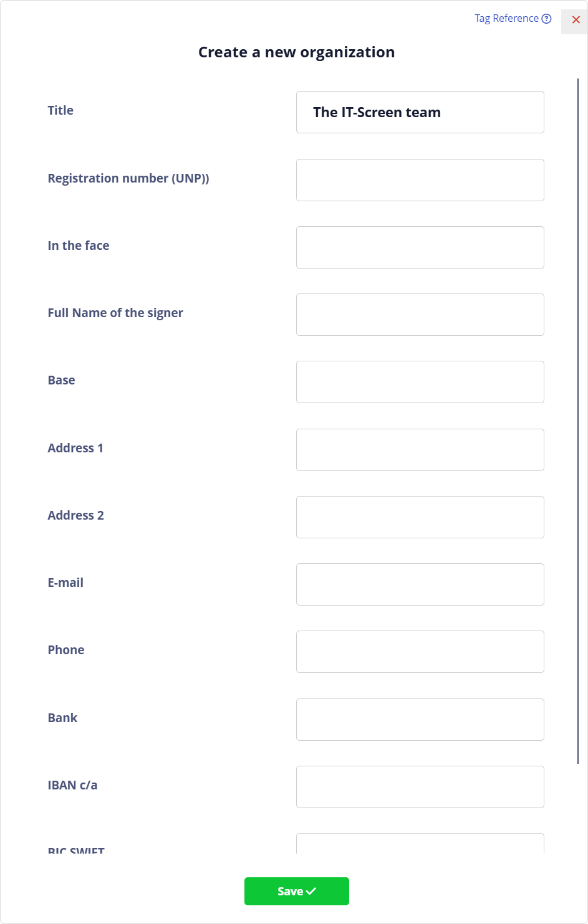Click the Title field label
Viewport: 588px width, 924px height.
[60, 110]
